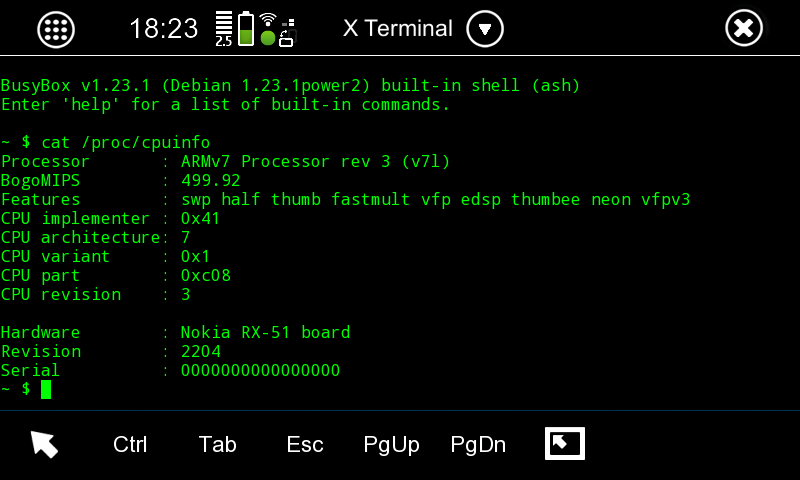Click the 'Nokia RX-51 board' hardware text
This screenshot has width=800, height=480.
pos(265,333)
